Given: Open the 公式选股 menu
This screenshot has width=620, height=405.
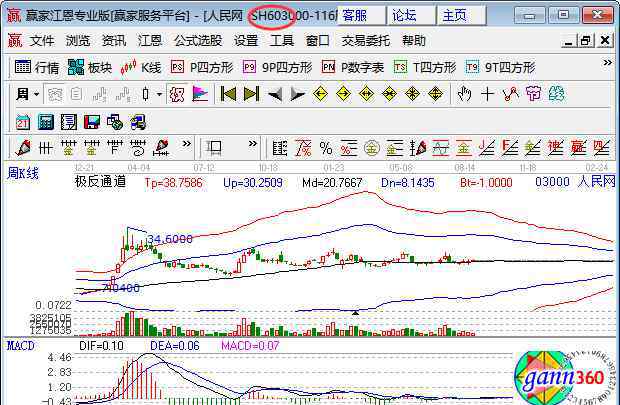Looking at the screenshot, I should (x=198, y=40).
